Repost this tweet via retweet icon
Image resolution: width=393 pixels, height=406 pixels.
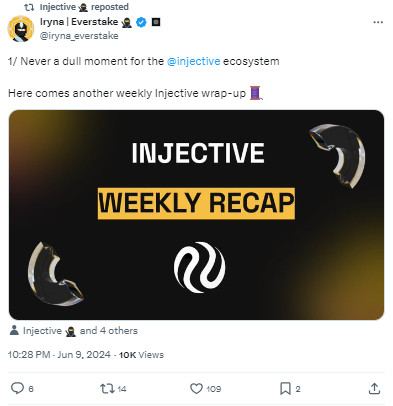click(x=107, y=388)
